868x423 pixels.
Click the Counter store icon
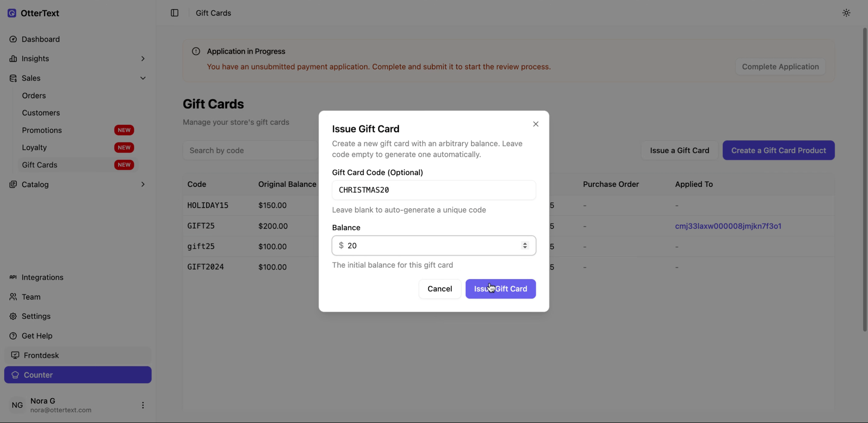(x=15, y=375)
